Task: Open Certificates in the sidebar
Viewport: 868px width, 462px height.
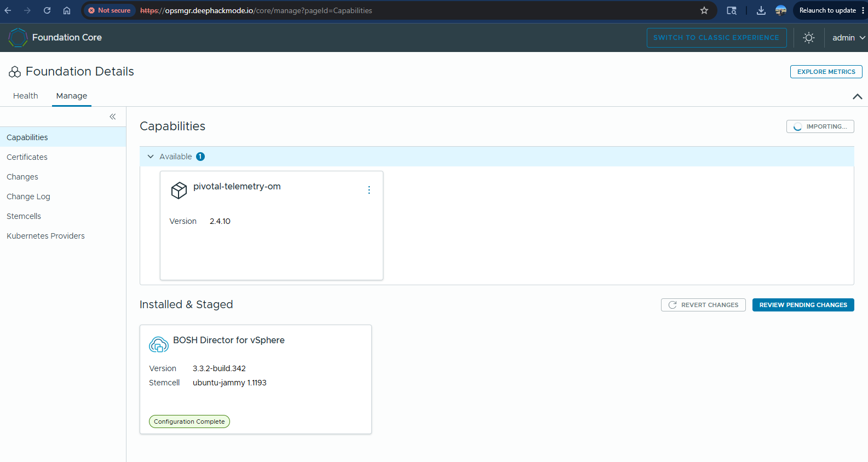Action: coord(63,157)
